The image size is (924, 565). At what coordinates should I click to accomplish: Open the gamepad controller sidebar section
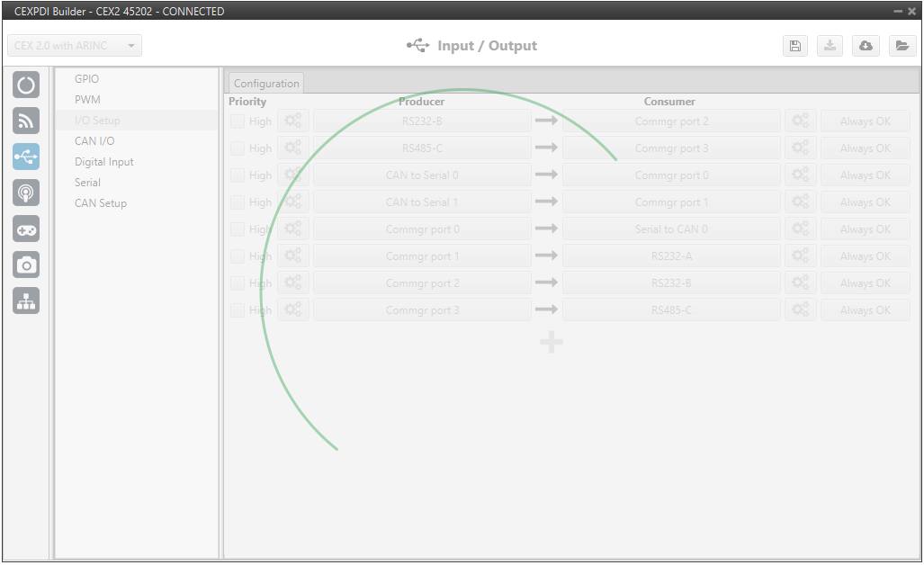(x=26, y=229)
